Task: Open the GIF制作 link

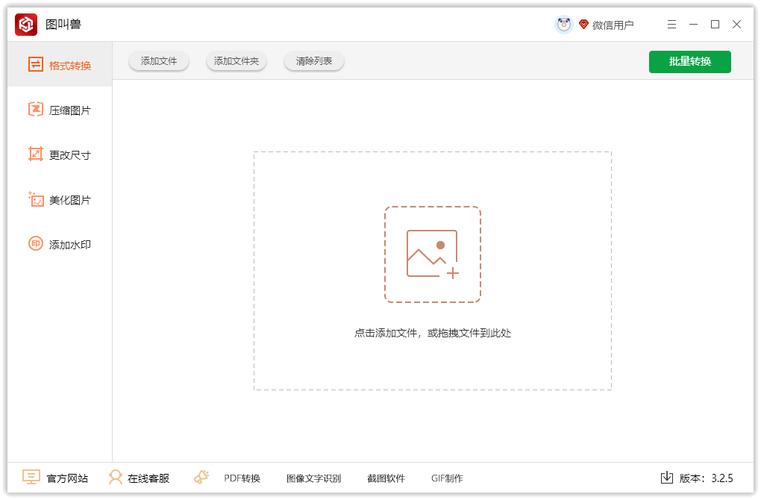Action: click(x=447, y=479)
